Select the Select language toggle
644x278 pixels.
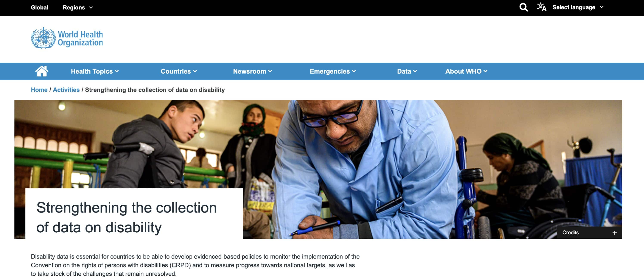(x=577, y=7)
